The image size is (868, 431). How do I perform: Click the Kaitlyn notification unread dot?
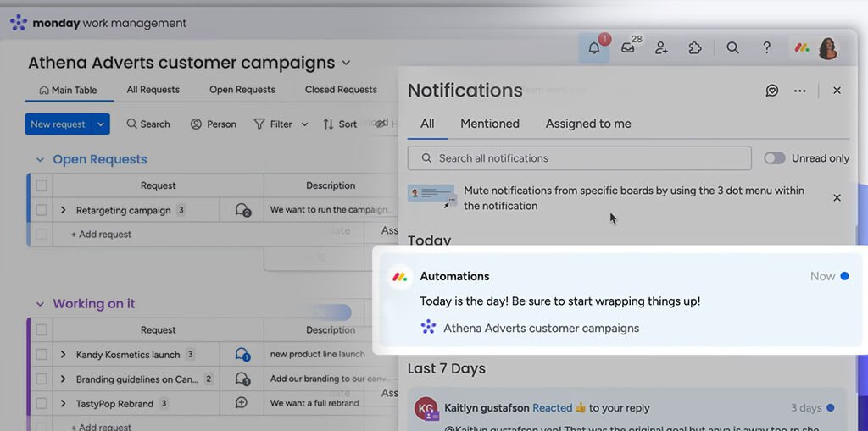(831, 408)
